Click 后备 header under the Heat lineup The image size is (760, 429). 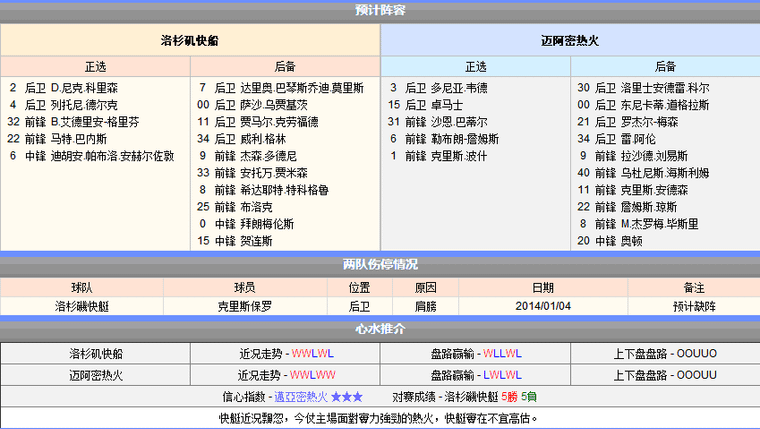(665, 66)
